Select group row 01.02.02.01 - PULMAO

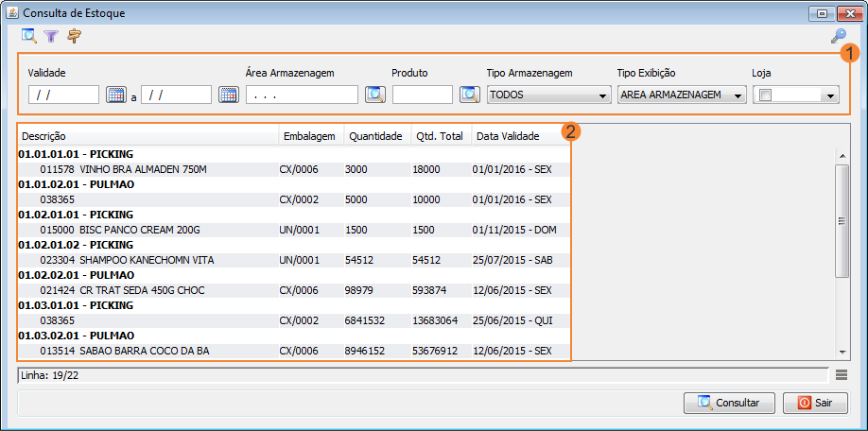[294, 275]
